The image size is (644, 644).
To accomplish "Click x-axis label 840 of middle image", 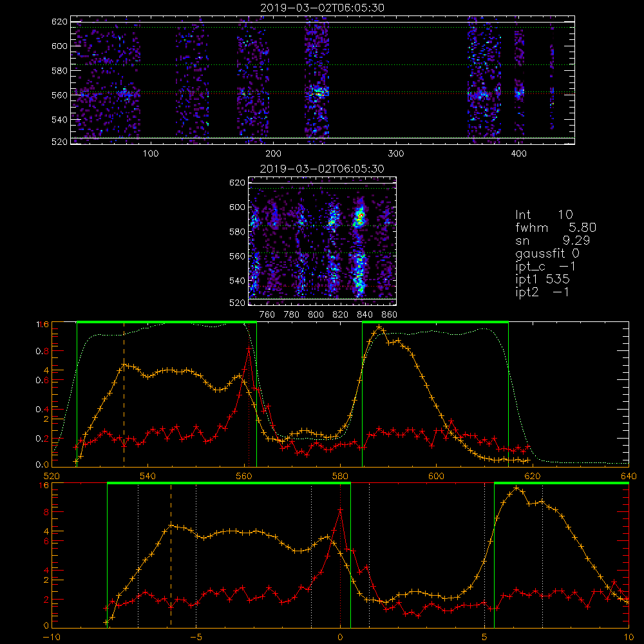I will [x=365, y=315].
